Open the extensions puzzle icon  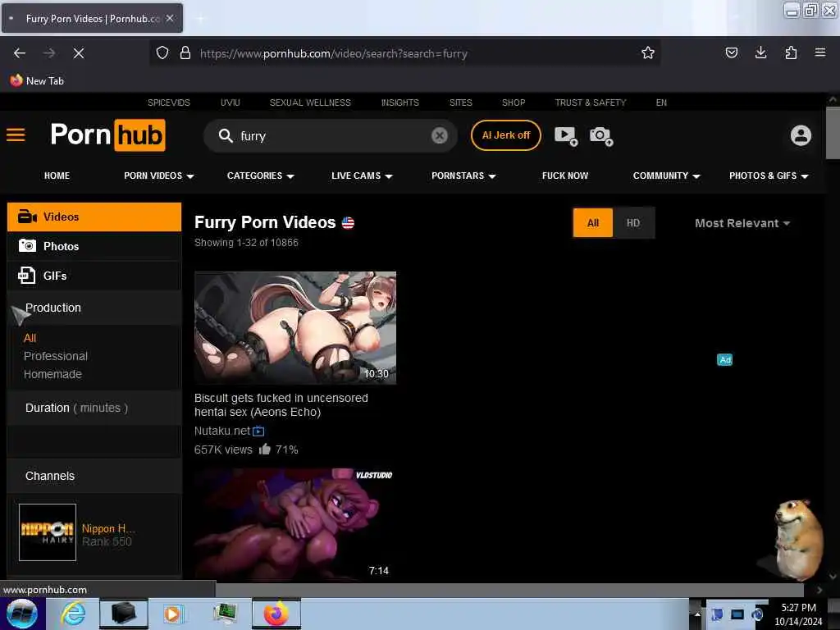tap(791, 53)
